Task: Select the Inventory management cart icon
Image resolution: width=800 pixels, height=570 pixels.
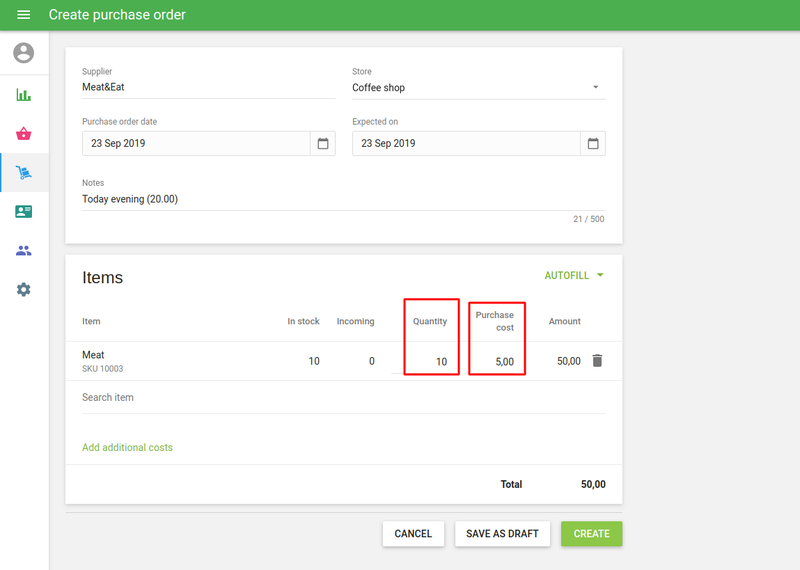Action: click(x=24, y=173)
